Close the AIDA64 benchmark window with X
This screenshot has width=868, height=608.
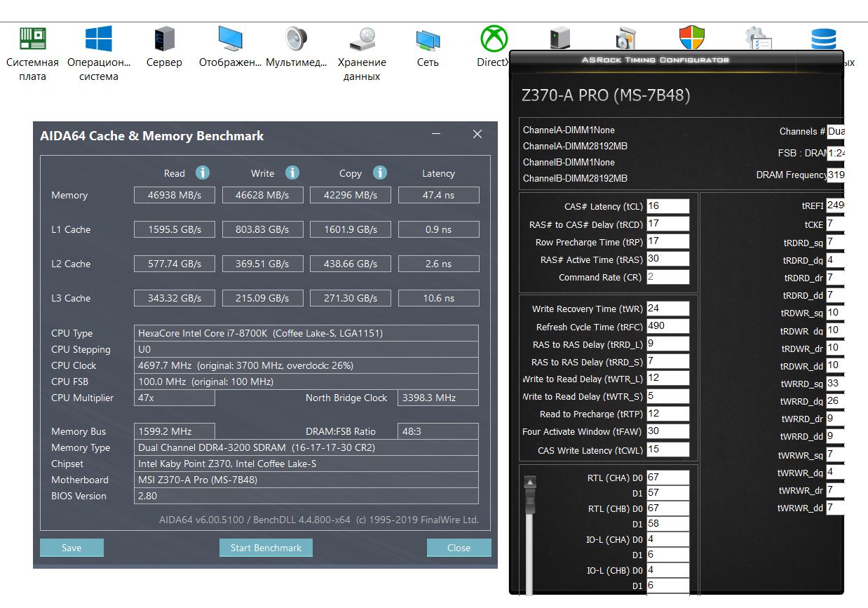click(477, 134)
